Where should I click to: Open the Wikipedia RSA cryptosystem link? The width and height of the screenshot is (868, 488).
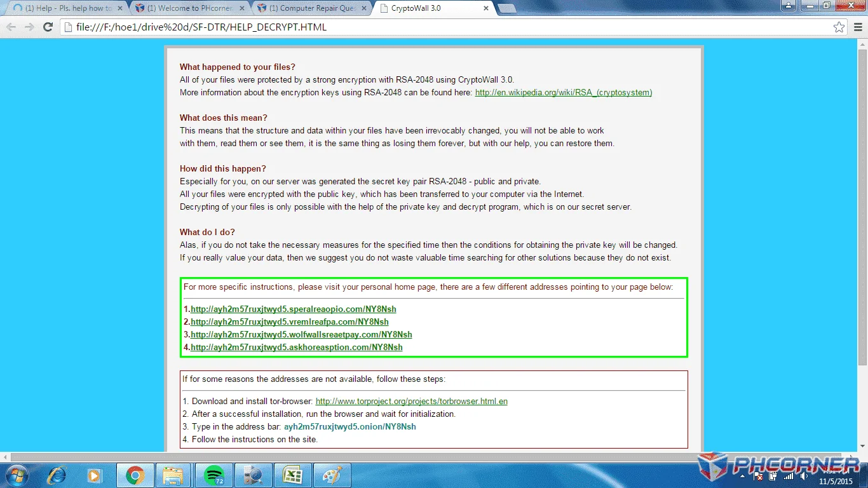point(564,93)
